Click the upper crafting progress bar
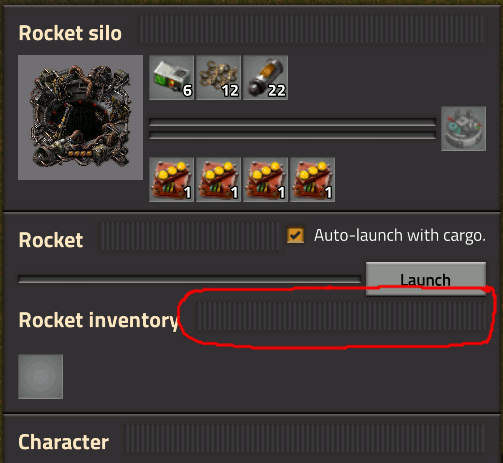 [x=292, y=122]
